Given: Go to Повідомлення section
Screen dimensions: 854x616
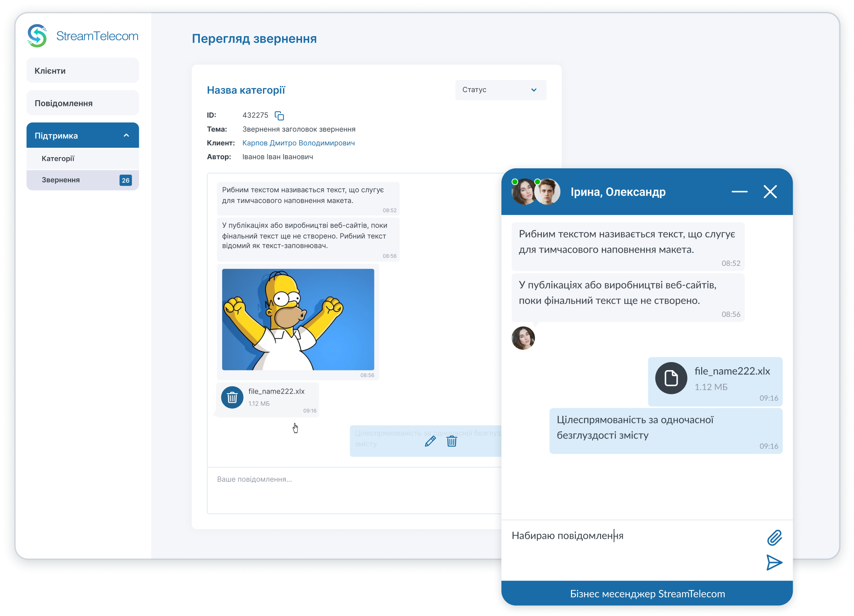Looking at the screenshot, I should coord(83,103).
